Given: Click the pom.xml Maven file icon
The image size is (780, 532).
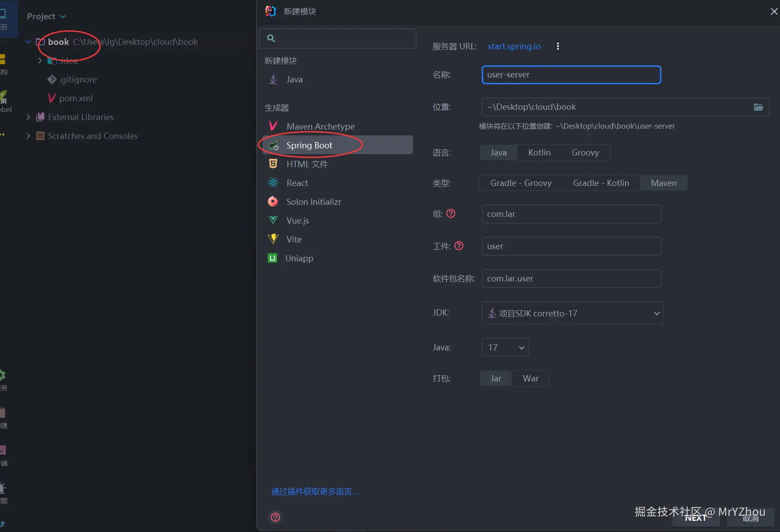Looking at the screenshot, I should coord(52,98).
